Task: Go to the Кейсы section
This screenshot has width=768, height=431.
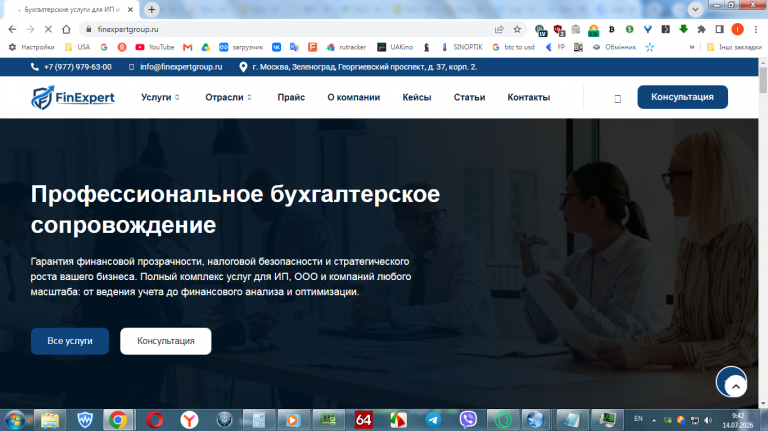Action: coord(417,97)
